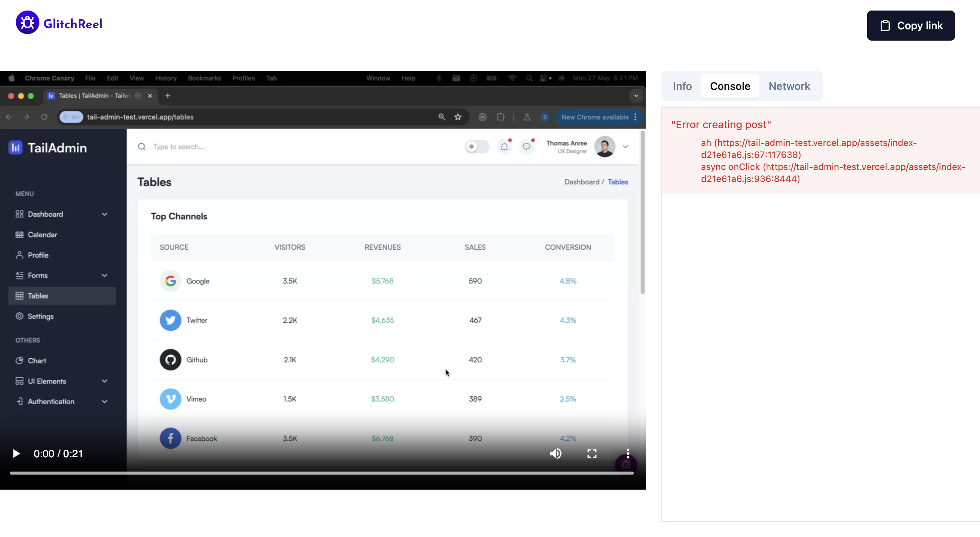Click the Github sales 420
The height and width of the screenshot is (537, 980).
(475, 360)
